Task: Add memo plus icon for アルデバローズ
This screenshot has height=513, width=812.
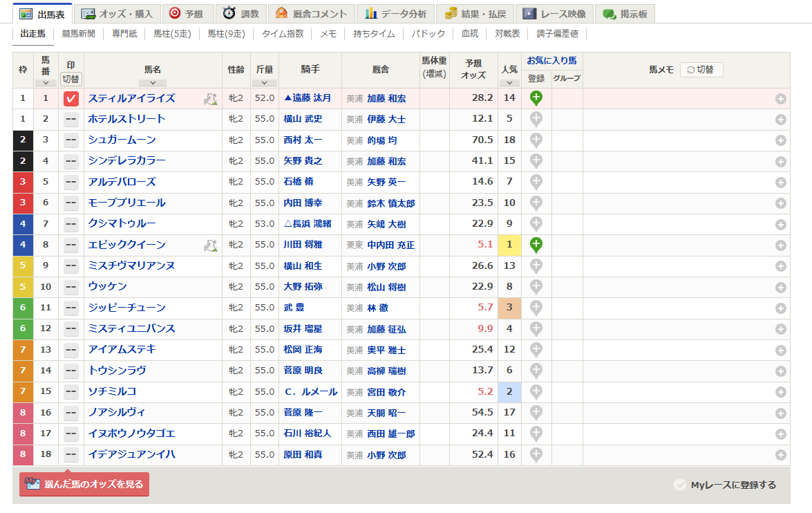Action: (x=781, y=183)
